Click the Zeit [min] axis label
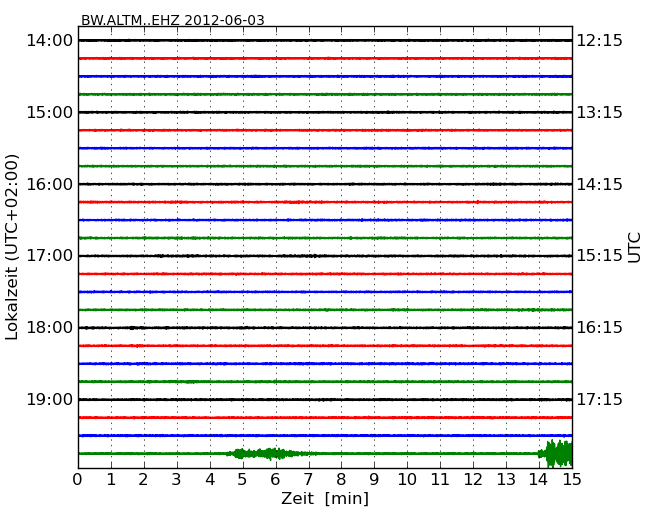This screenshot has height=520, width=650. 325,498
